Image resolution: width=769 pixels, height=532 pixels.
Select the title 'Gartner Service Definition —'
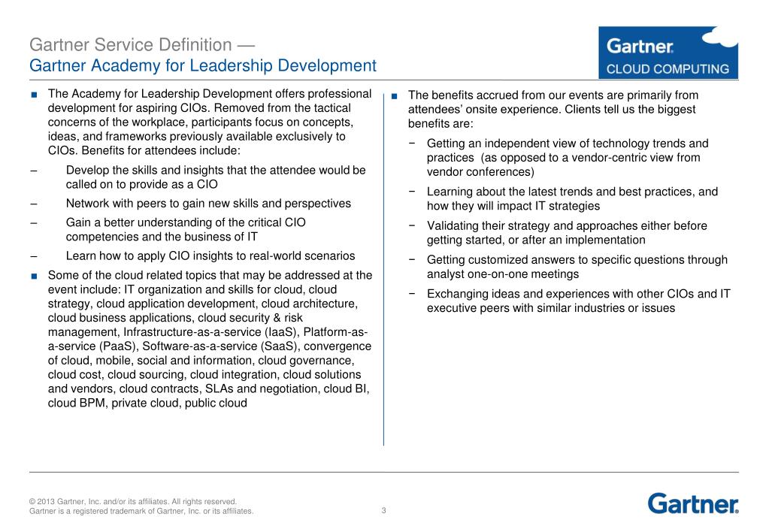(142, 44)
